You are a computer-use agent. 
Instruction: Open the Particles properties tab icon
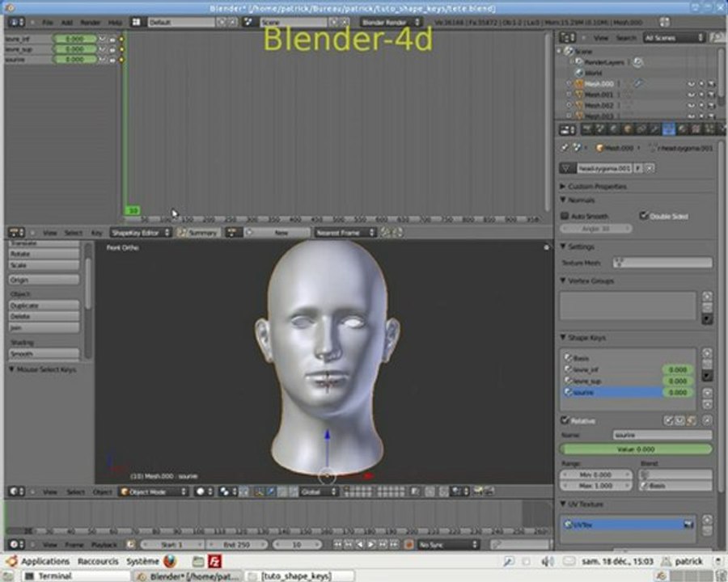pyautogui.click(x=709, y=129)
